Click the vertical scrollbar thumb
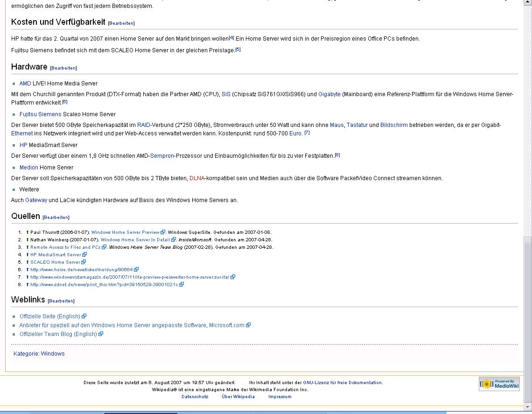The height and width of the screenshot is (414, 532). click(528, 319)
